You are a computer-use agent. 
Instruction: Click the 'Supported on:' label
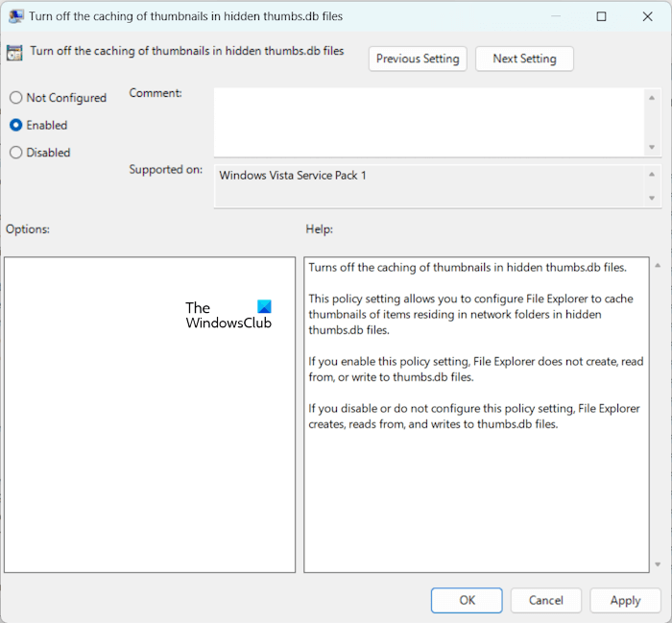[x=166, y=170]
